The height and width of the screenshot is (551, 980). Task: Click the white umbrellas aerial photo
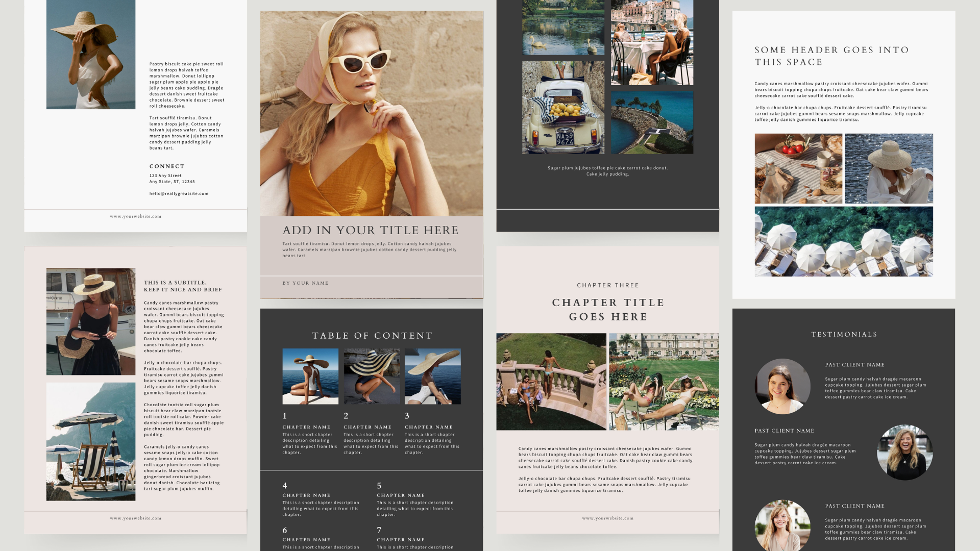843,242
